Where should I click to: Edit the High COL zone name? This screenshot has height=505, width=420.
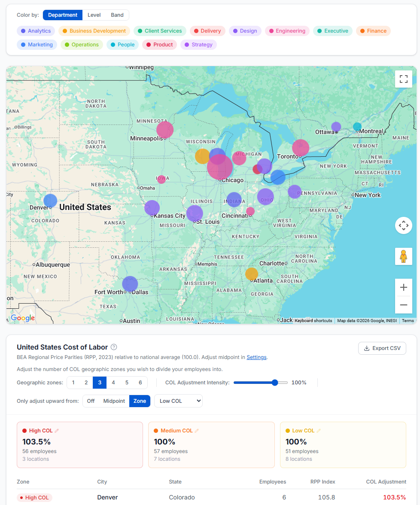pyautogui.click(x=57, y=431)
